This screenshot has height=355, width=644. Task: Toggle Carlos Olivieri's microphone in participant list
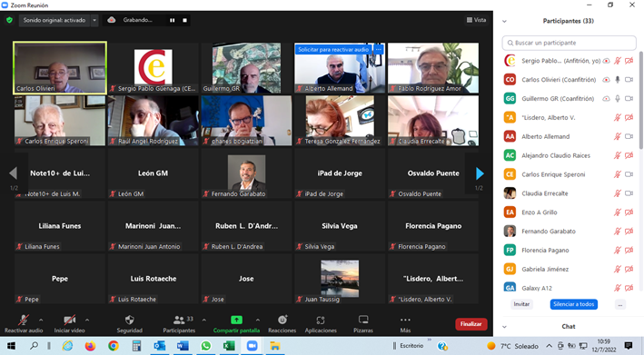point(618,80)
